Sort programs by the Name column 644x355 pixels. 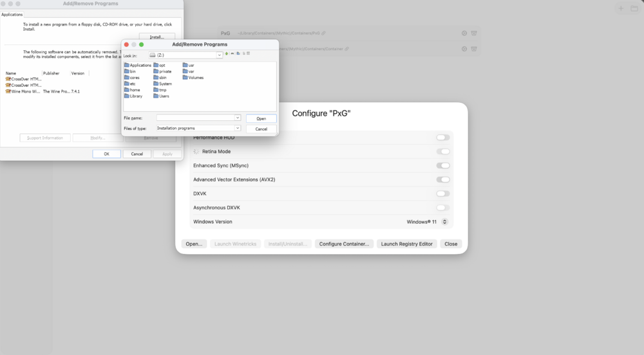click(23, 73)
